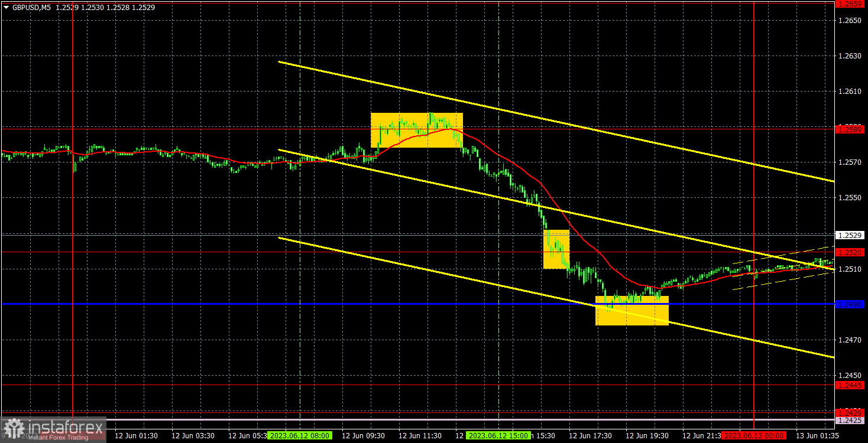Open the GBPUSD,M5 chart title dropdown arrow
The image size is (868, 443).
pyautogui.click(x=6, y=6)
